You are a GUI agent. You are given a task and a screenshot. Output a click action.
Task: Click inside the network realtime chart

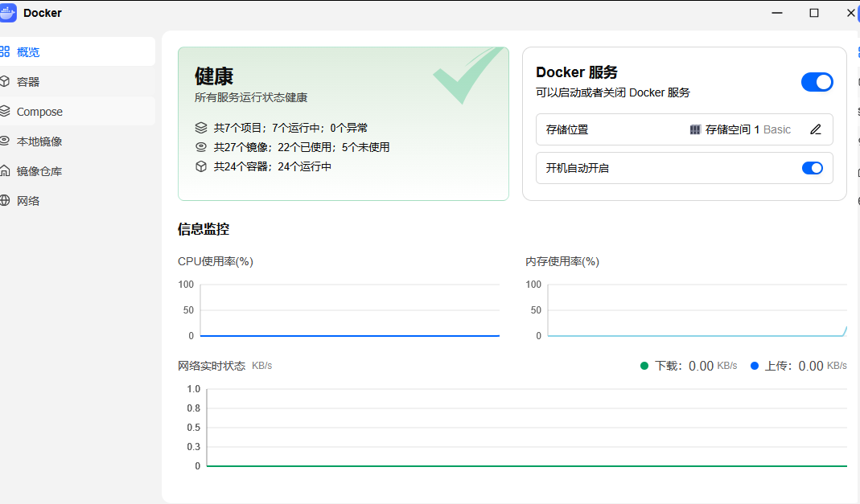click(526, 428)
